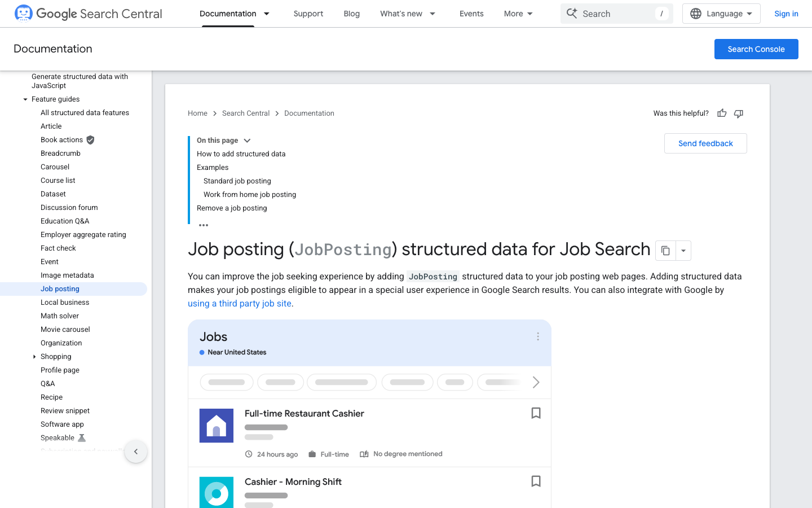Image resolution: width=812 pixels, height=508 pixels.
Task: Open Generate structured data with JavaScript
Action: tap(80, 81)
